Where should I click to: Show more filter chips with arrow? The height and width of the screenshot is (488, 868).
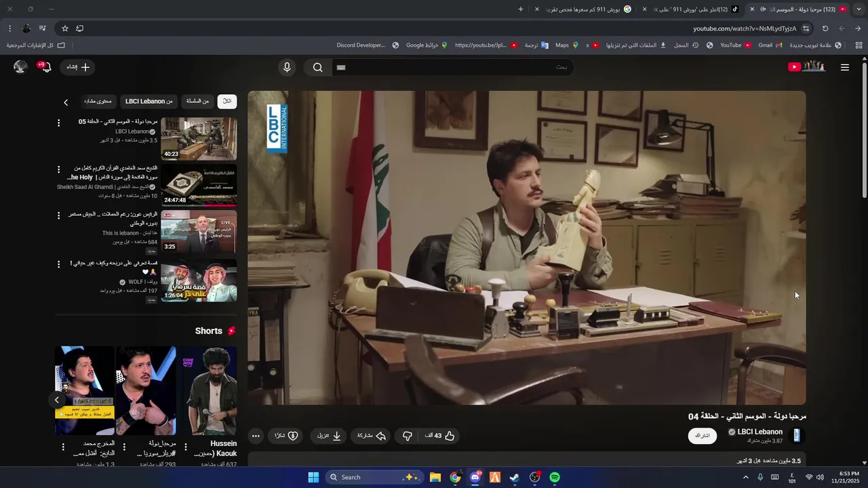click(x=66, y=102)
